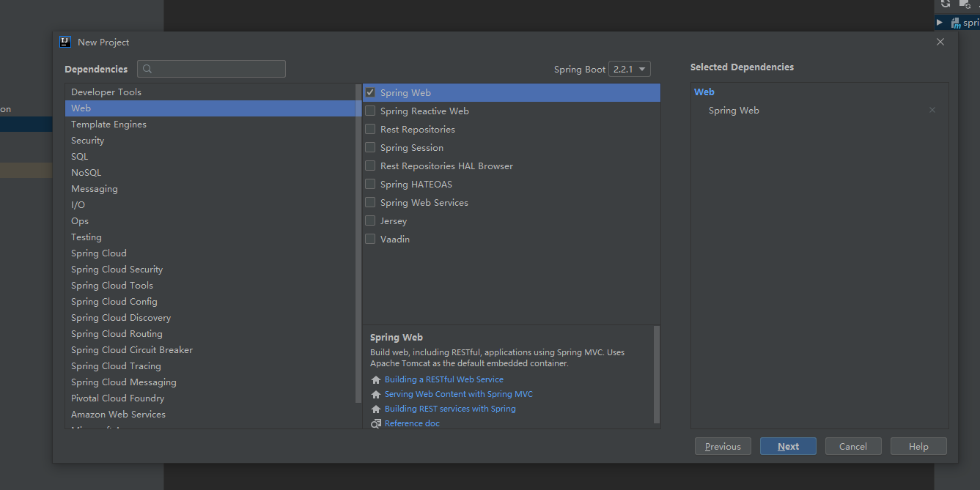Select Spring Cloud Tracing category
980x490 pixels.
point(210,366)
